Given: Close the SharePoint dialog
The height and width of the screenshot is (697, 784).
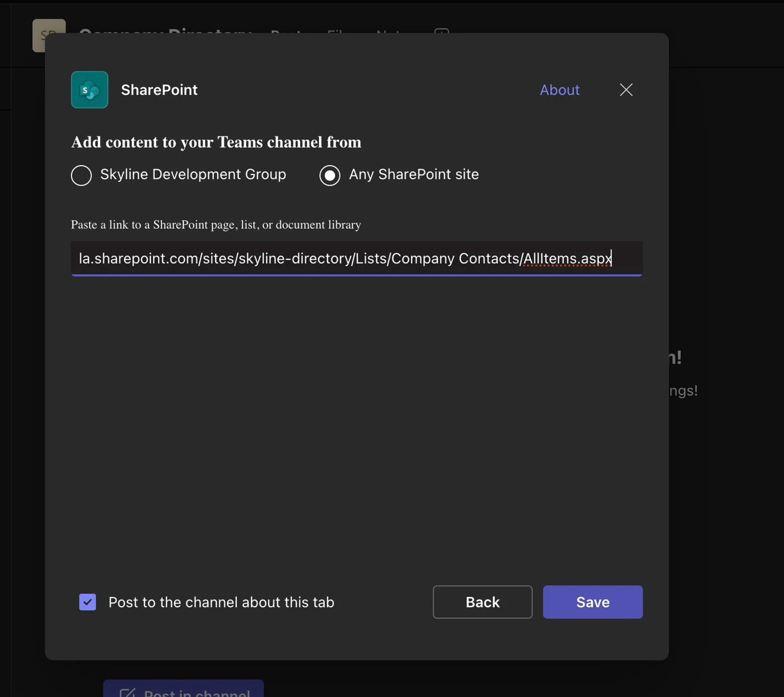Looking at the screenshot, I should pyautogui.click(x=626, y=90).
